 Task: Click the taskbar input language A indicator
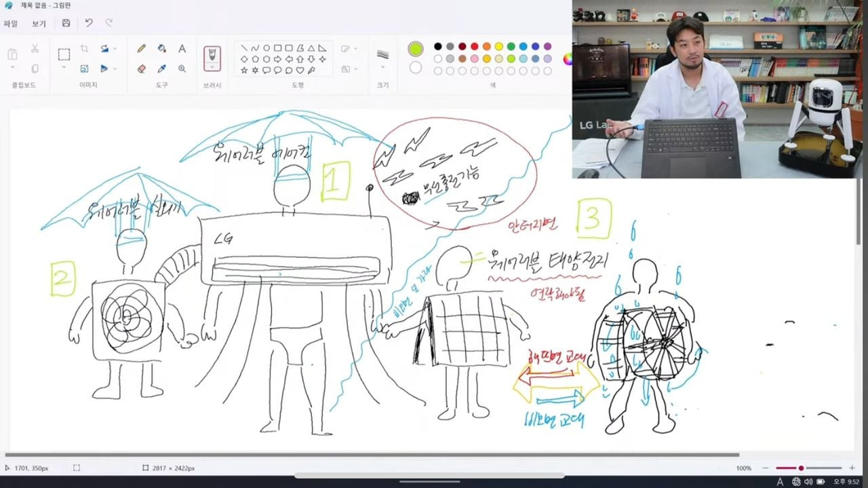click(780, 482)
